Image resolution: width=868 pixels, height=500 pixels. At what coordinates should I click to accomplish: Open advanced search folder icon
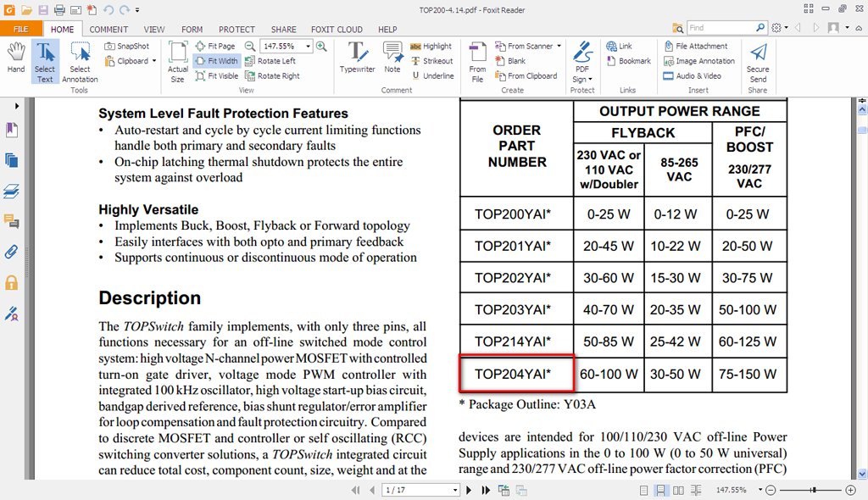(x=677, y=28)
